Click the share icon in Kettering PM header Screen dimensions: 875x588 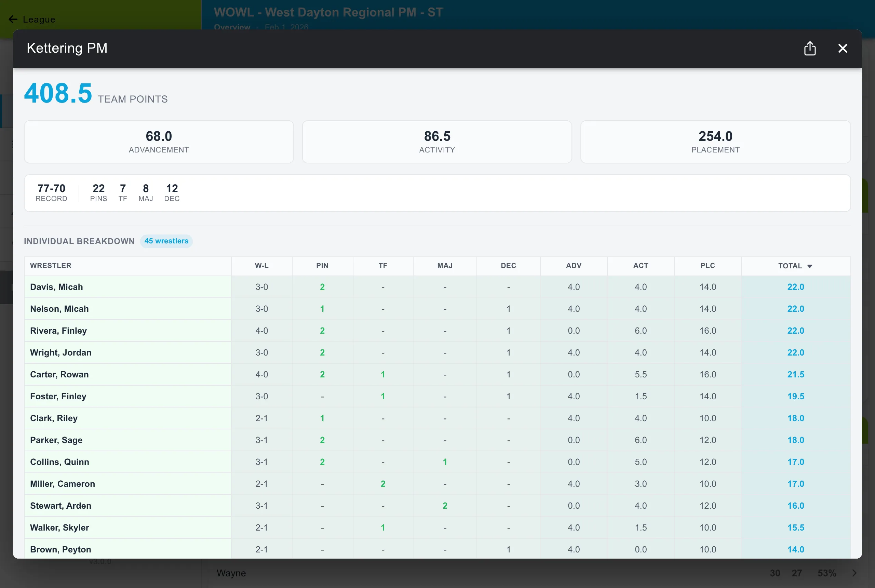810,49
